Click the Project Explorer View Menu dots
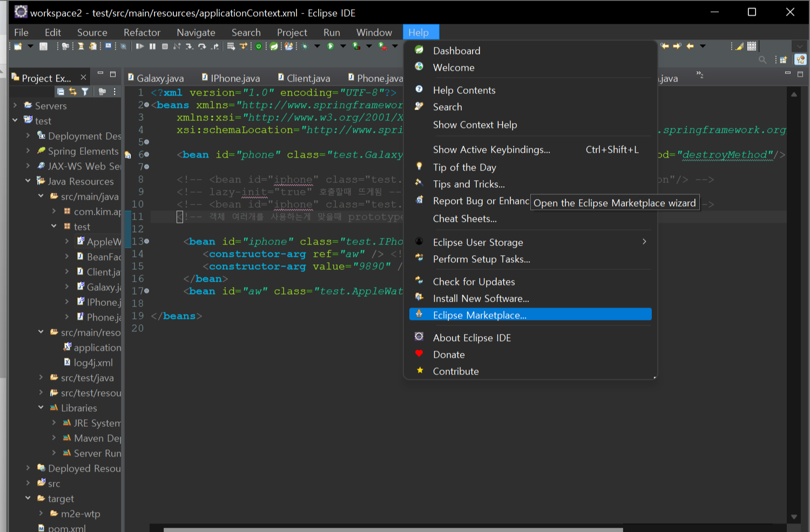 point(114,92)
